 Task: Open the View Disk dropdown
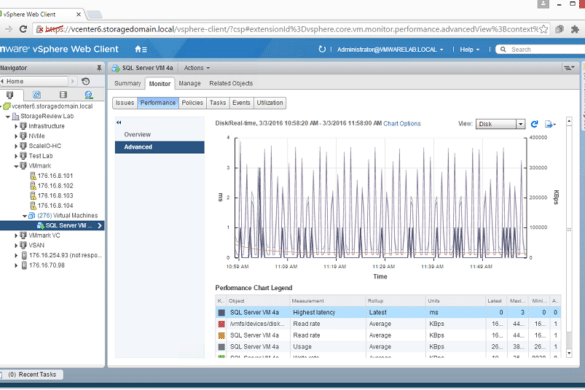pyautogui.click(x=500, y=124)
